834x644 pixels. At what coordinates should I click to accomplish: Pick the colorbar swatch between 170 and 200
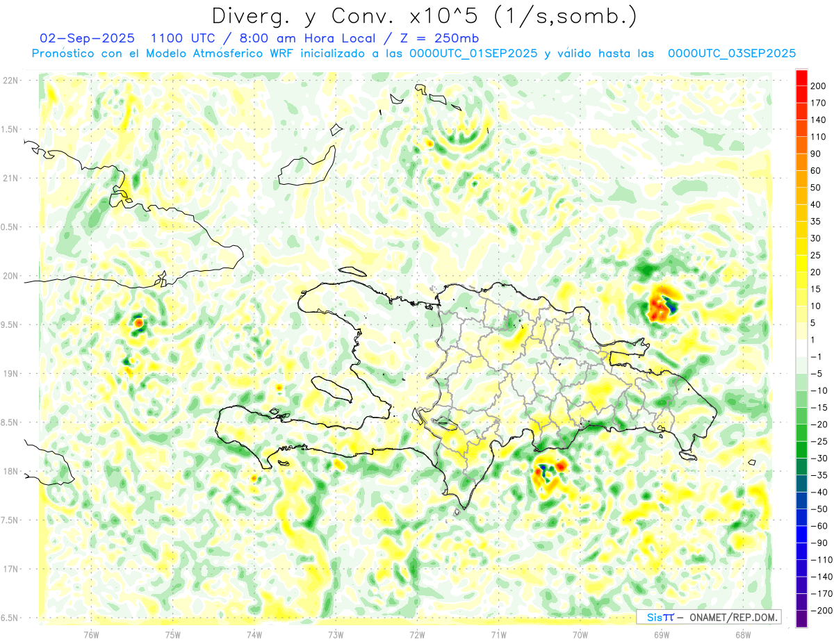[802, 94]
